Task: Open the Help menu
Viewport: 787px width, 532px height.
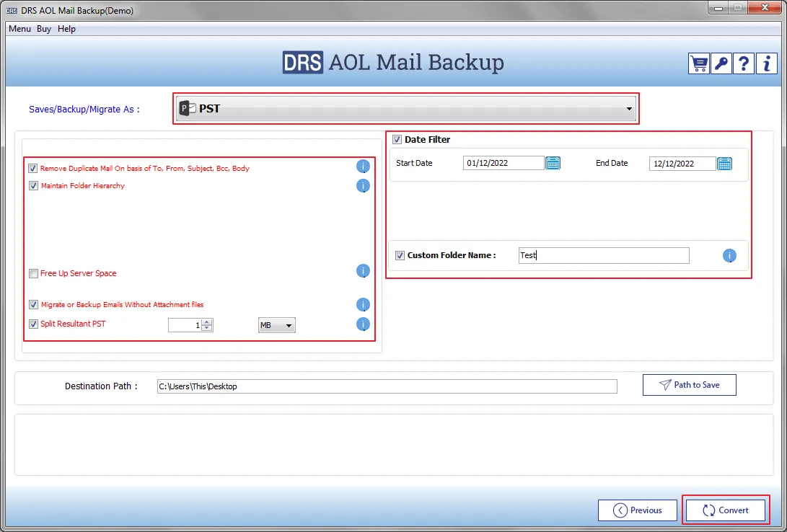Action: pyautogui.click(x=66, y=29)
